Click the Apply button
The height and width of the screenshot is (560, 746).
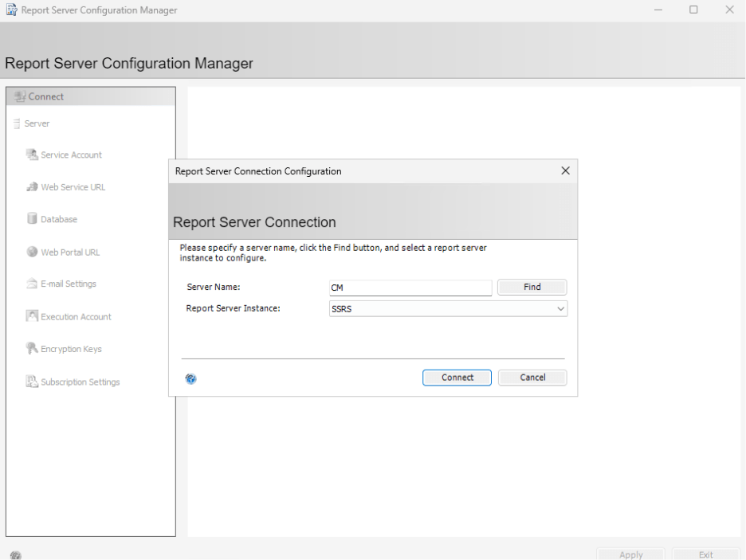point(630,554)
